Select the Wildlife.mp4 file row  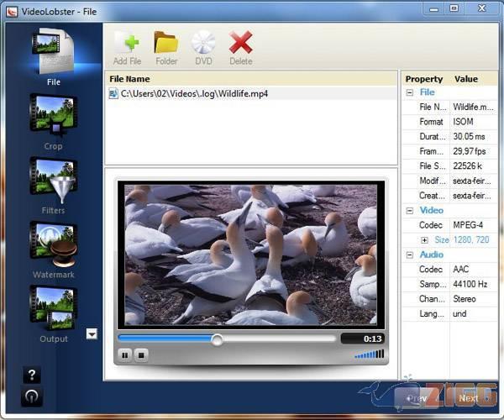[x=251, y=94]
